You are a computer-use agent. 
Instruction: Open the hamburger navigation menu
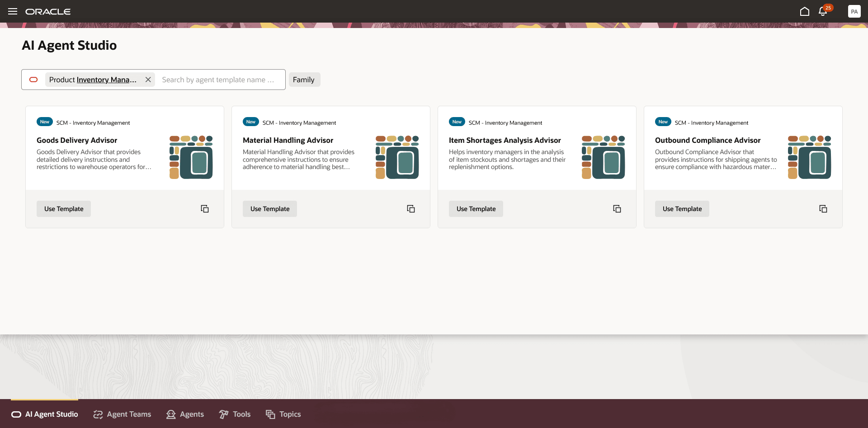pyautogui.click(x=13, y=11)
